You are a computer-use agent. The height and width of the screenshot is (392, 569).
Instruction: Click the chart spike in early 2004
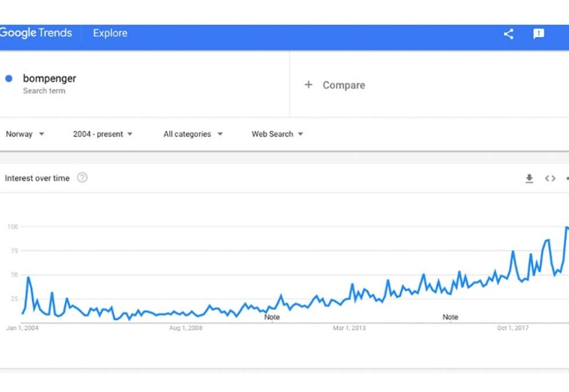[x=28, y=278]
